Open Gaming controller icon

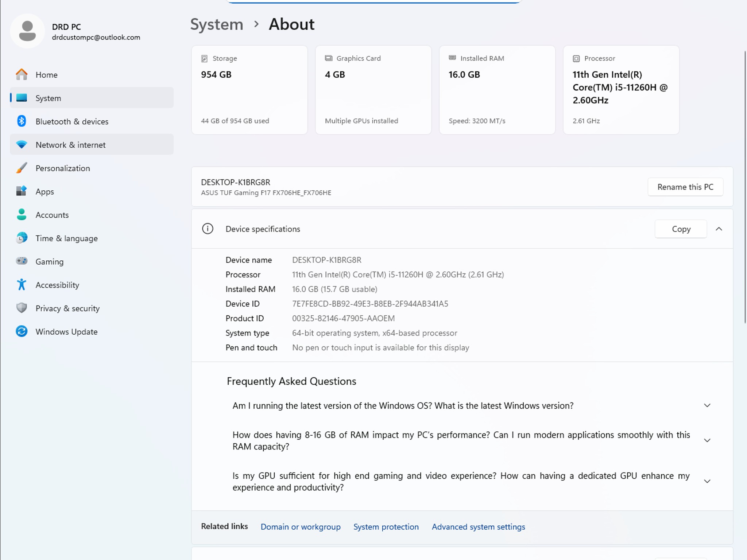pyautogui.click(x=22, y=261)
